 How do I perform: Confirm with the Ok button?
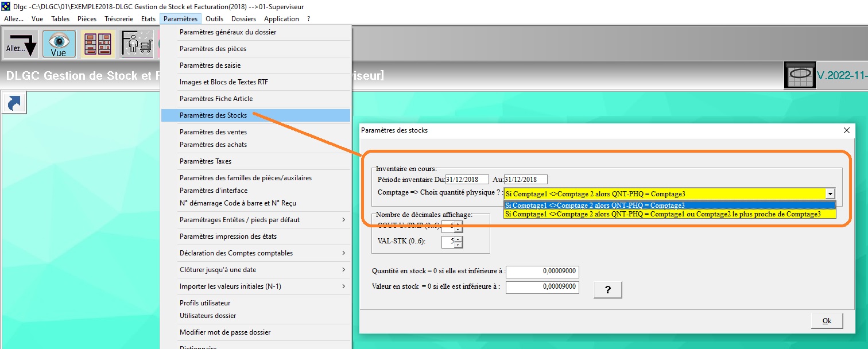click(827, 320)
